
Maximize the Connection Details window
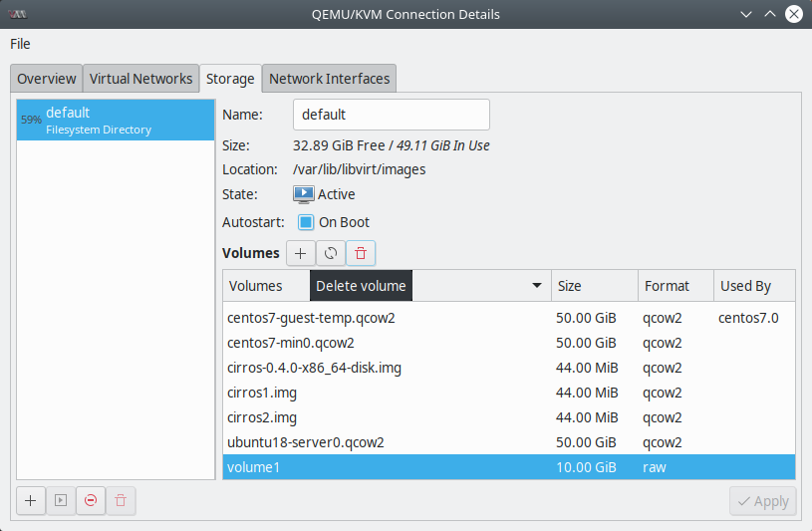(770, 14)
